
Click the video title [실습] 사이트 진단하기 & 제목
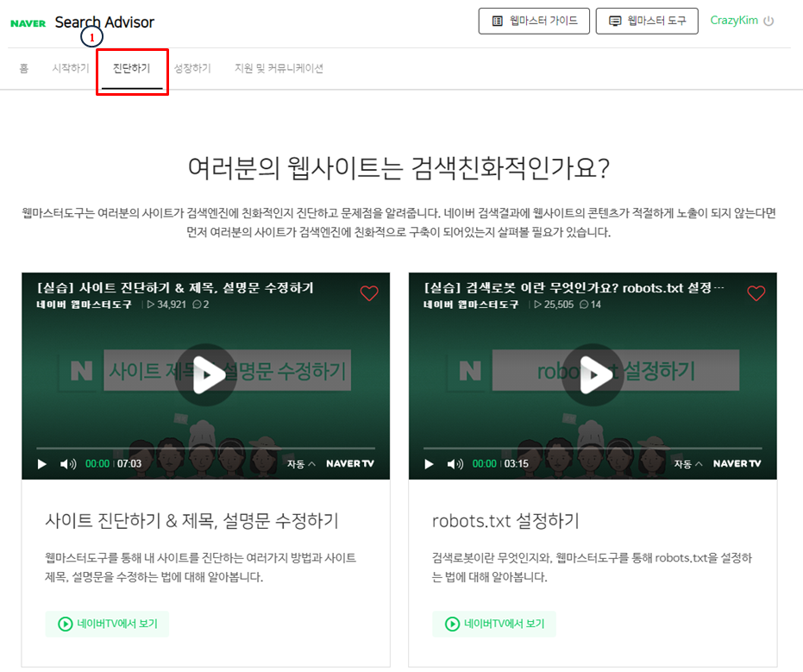(x=175, y=288)
